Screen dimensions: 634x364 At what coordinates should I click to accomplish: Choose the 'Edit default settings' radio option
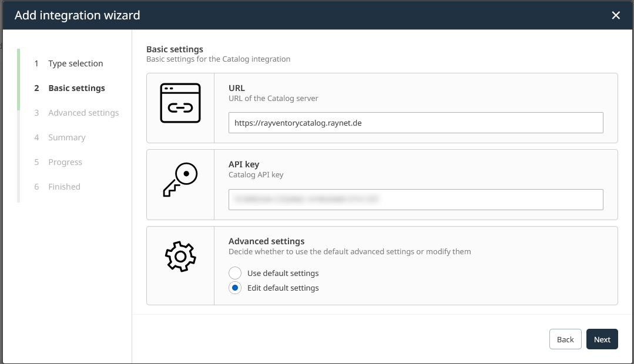235,288
